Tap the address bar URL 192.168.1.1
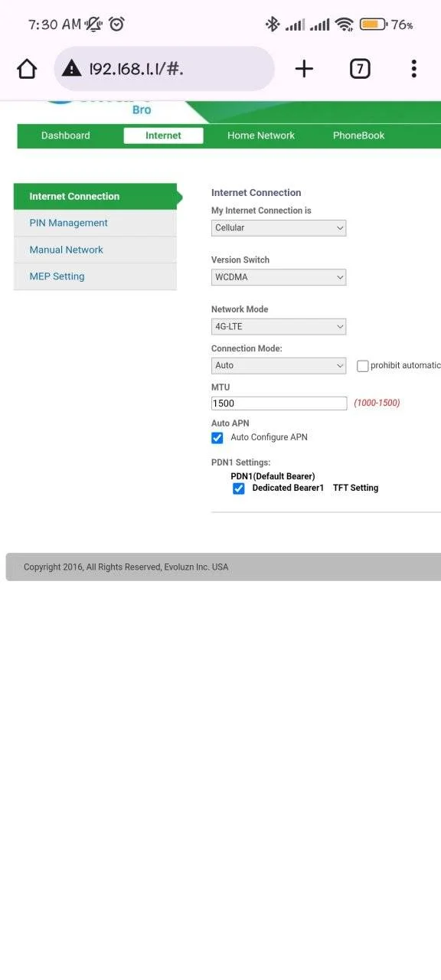This screenshot has width=441, height=980. (136, 69)
